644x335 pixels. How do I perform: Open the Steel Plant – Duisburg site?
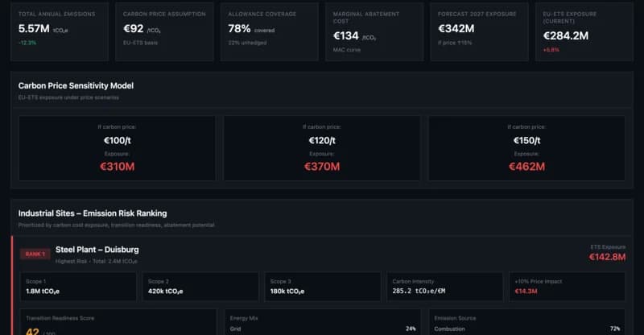[97, 250]
